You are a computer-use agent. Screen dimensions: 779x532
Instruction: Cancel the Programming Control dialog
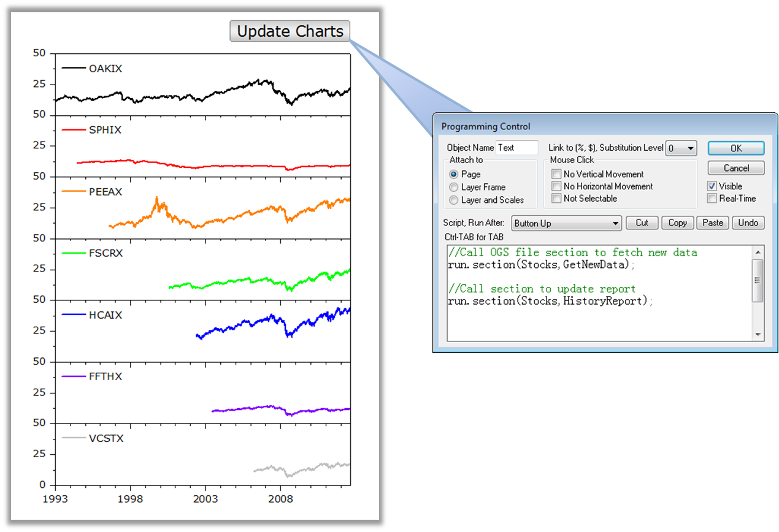pyautogui.click(x=735, y=168)
